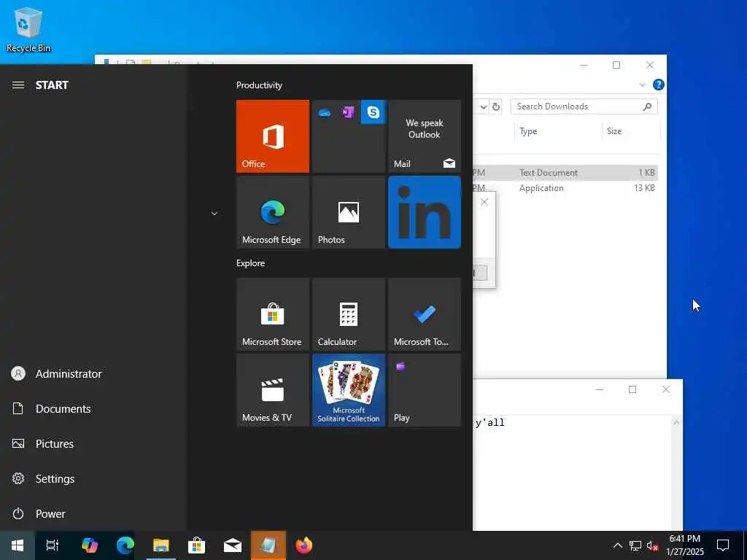The width and height of the screenshot is (747, 560).
Task: Click the Productivity group header
Action: [259, 85]
